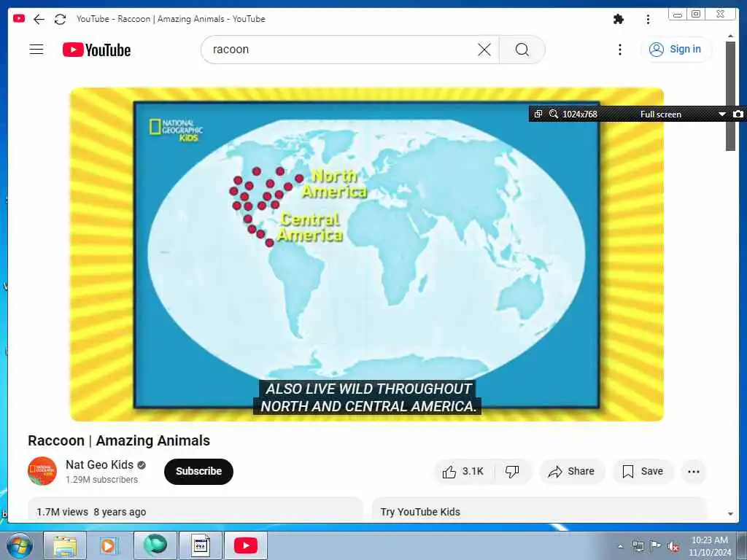This screenshot has width=747, height=560.
Task: Open Nat Geo Kids channel name link
Action: [x=99, y=464]
